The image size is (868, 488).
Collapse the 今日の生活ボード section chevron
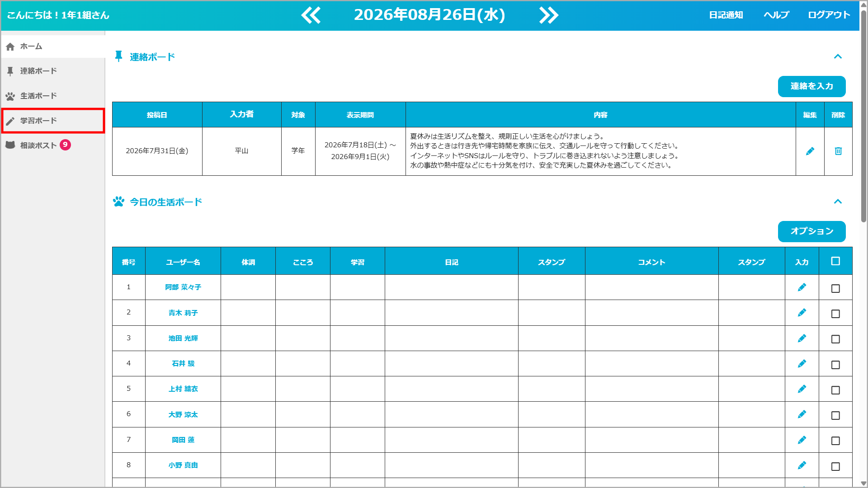point(838,202)
